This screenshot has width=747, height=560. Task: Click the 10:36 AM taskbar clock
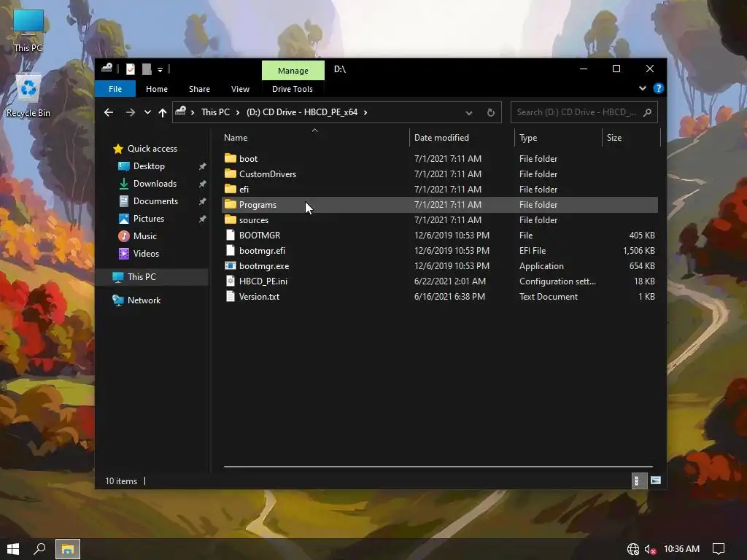[x=682, y=549]
